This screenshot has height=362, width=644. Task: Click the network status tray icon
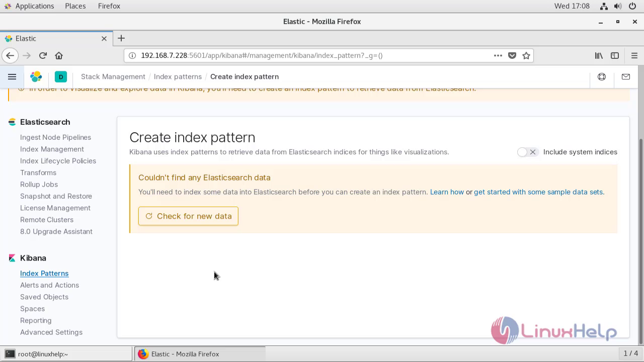click(604, 6)
